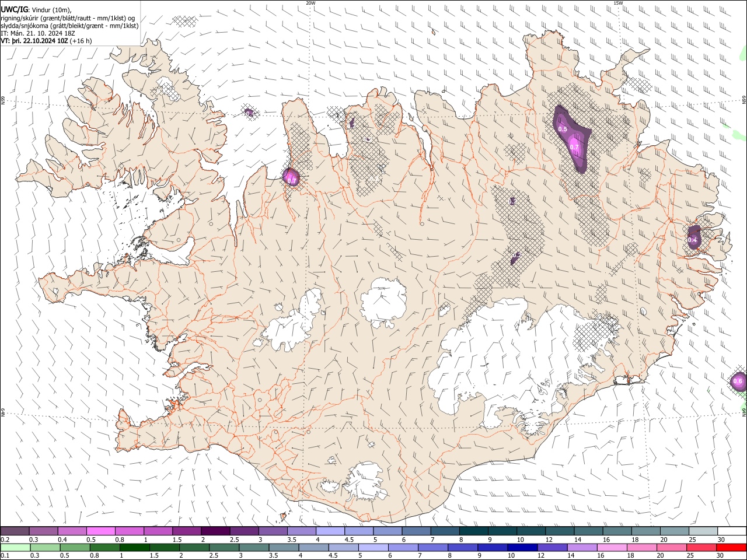747x560 pixels.
Task: Click the UWC/IG title in header
Action: click(14, 9)
